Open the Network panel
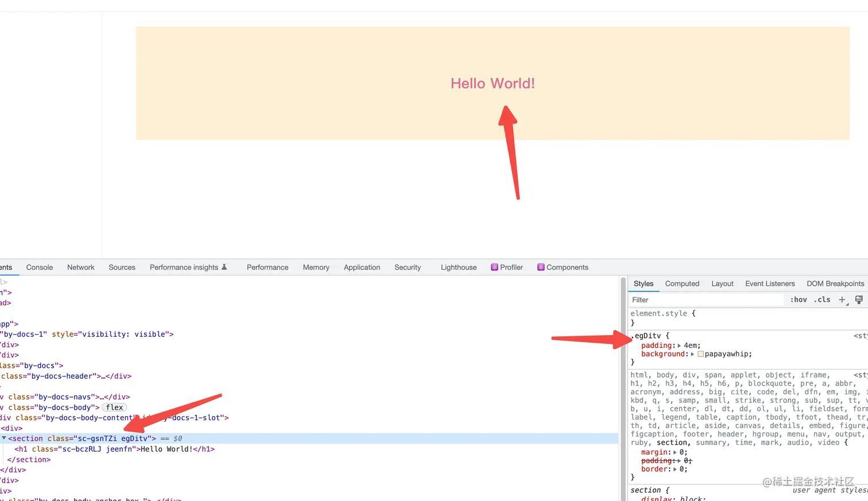Screen dimensions: 868x501 [80, 267]
